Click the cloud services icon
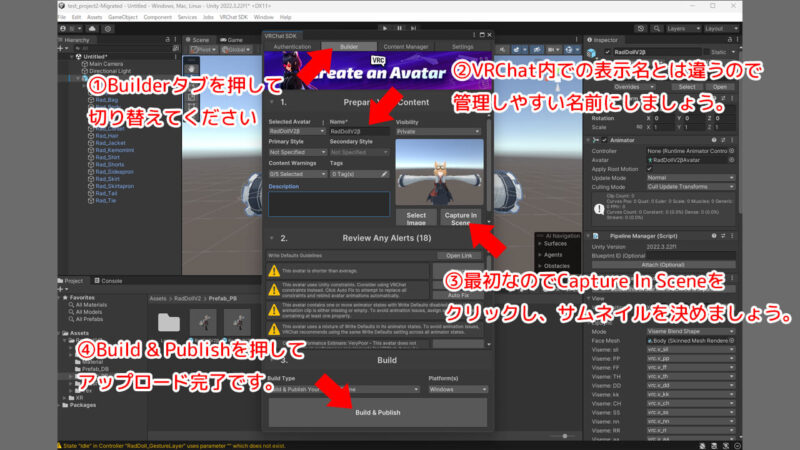Viewport: 800px width, 450px height. [92, 29]
